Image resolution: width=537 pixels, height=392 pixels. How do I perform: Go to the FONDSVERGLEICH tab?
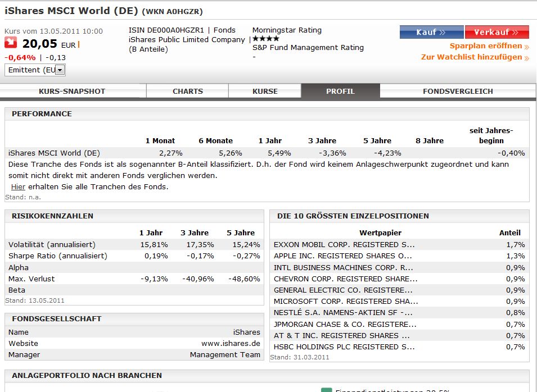(x=458, y=92)
